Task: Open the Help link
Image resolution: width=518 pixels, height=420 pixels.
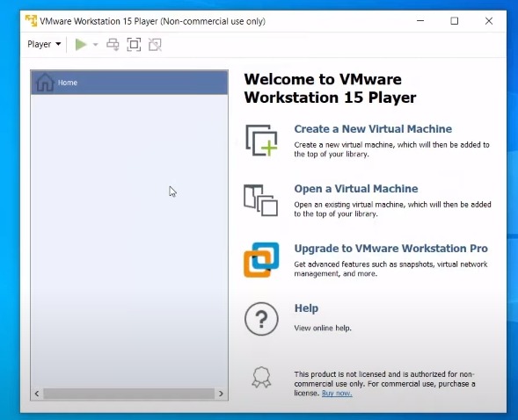Action: (x=306, y=308)
